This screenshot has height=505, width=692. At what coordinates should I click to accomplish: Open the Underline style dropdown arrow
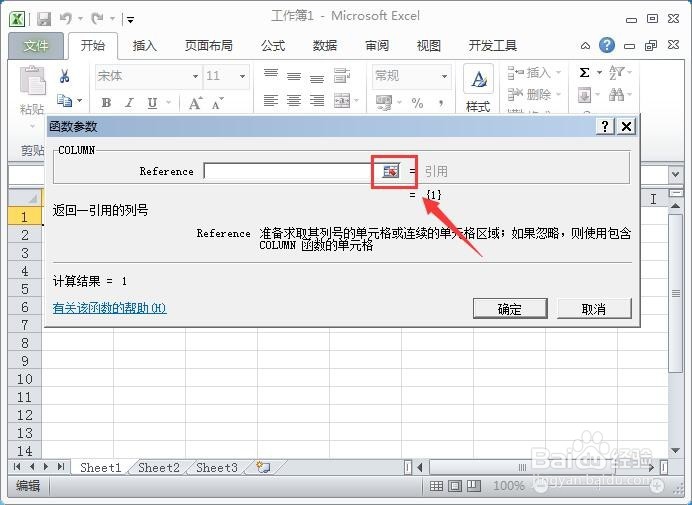click(x=168, y=103)
